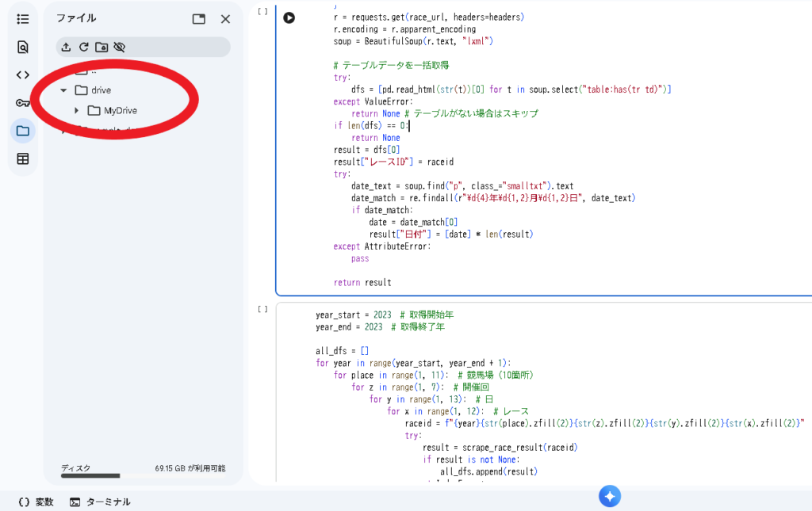Open the data table sidebar icon

(x=23, y=158)
